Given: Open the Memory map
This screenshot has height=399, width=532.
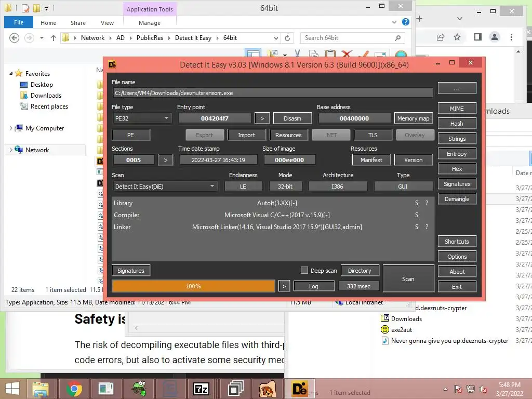Looking at the screenshot, I should [x=414, y=118].
